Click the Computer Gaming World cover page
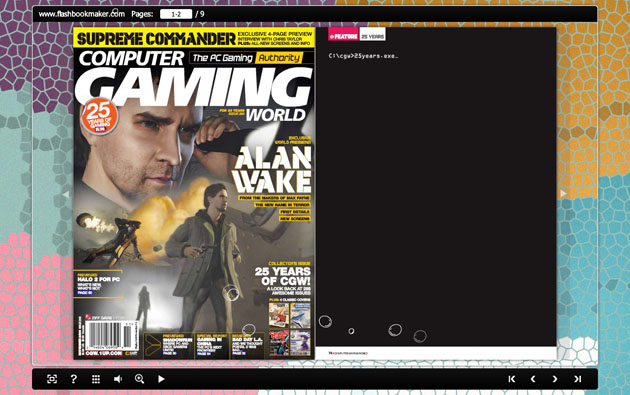Screen dimensions: 630x395 point(194,193)
